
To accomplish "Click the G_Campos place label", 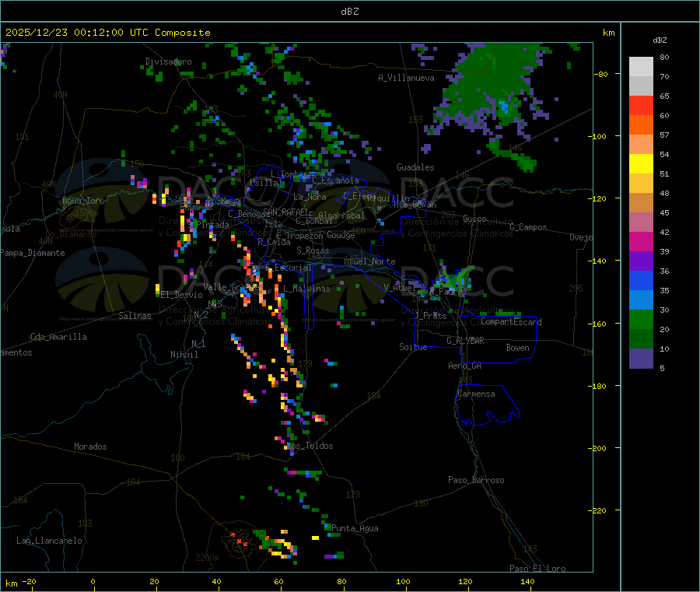I will click(529, 227).
